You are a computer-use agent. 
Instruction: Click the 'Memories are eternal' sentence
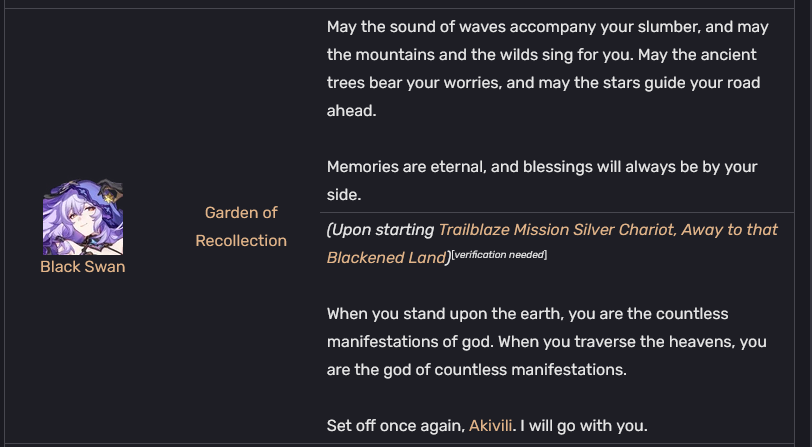542,167
